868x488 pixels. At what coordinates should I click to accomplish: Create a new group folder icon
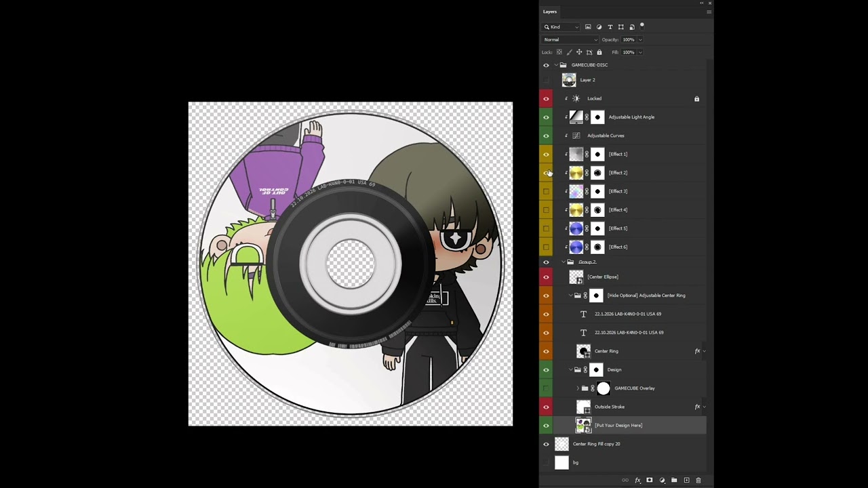[x=674, y=480]
